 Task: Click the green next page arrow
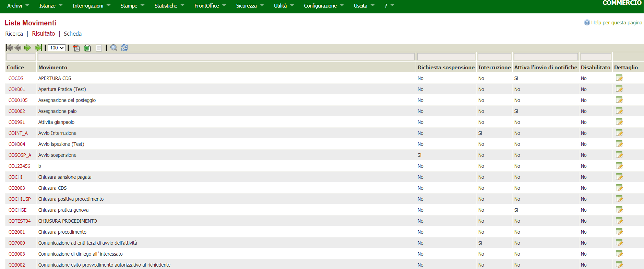(28, 48)
